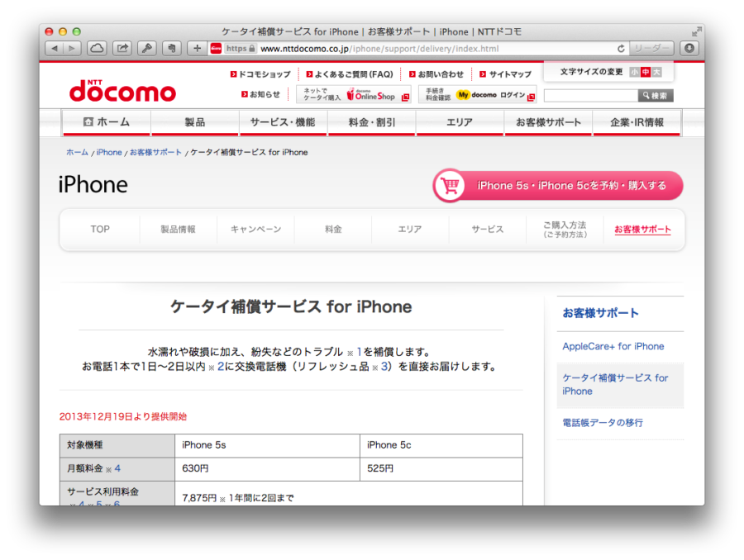This screenshot has width=744, height=560.
Task: Open the ドコモショップ link
Action: coord(260,74)
